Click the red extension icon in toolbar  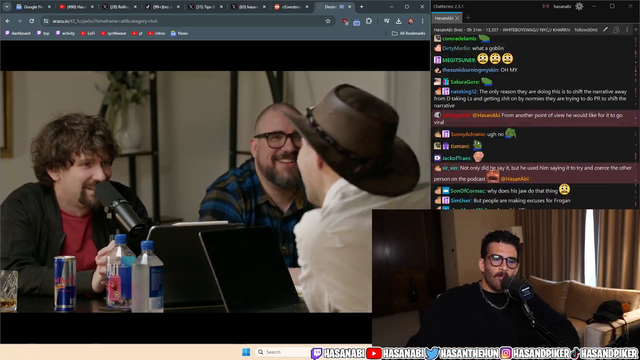pyautogui.click(x=345, y=21)
